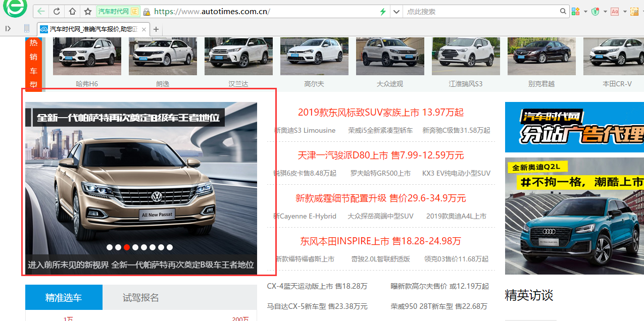The image size is (644, 321).
Task: Click the 别克君越 car thumbnail
Action: (541, 56)
